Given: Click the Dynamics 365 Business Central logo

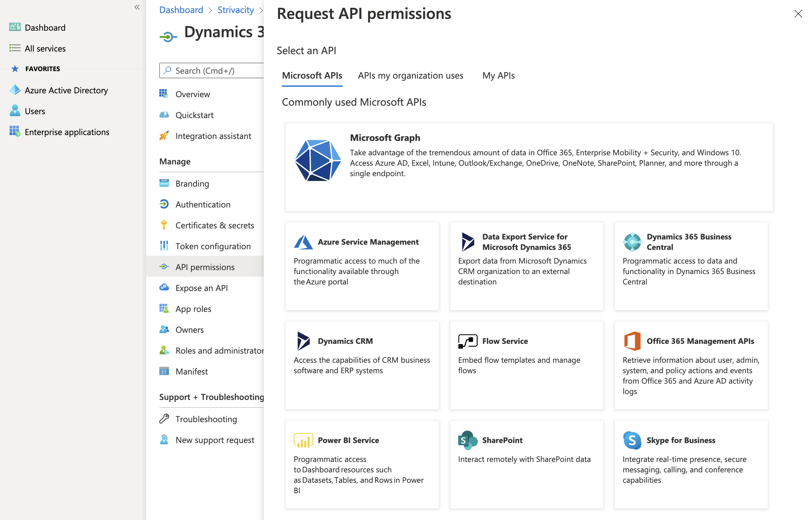Looking at the screenshot, I should point(632,242).
